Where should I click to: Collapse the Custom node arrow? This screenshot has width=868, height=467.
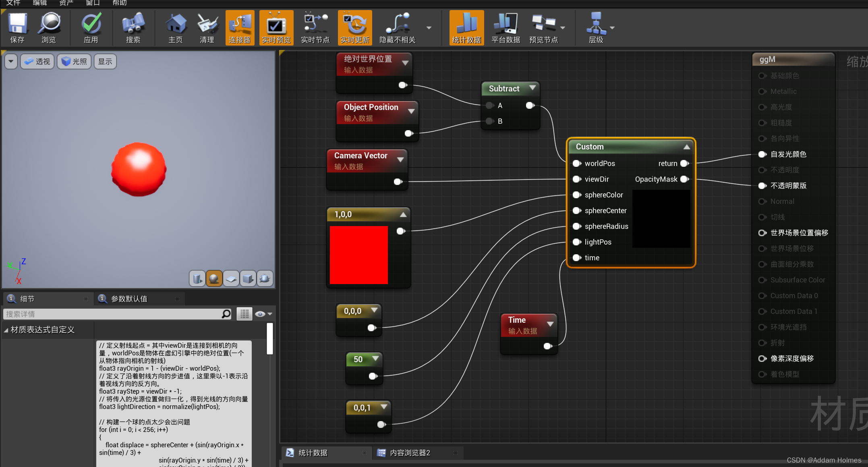687,147
